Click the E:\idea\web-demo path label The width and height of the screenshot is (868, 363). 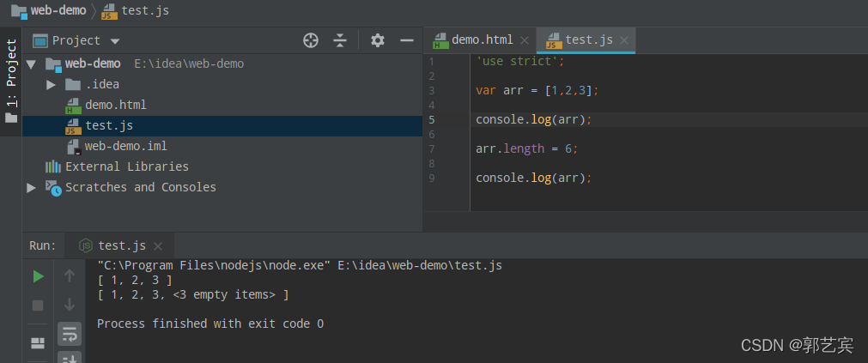point(190,64)
